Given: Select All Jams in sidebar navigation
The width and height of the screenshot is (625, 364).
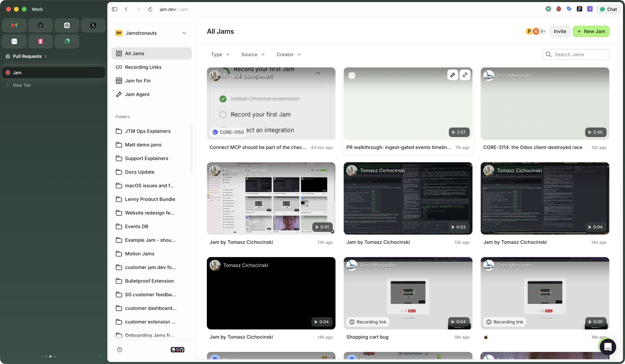Looking at the screenshot, I should (151, 53).
